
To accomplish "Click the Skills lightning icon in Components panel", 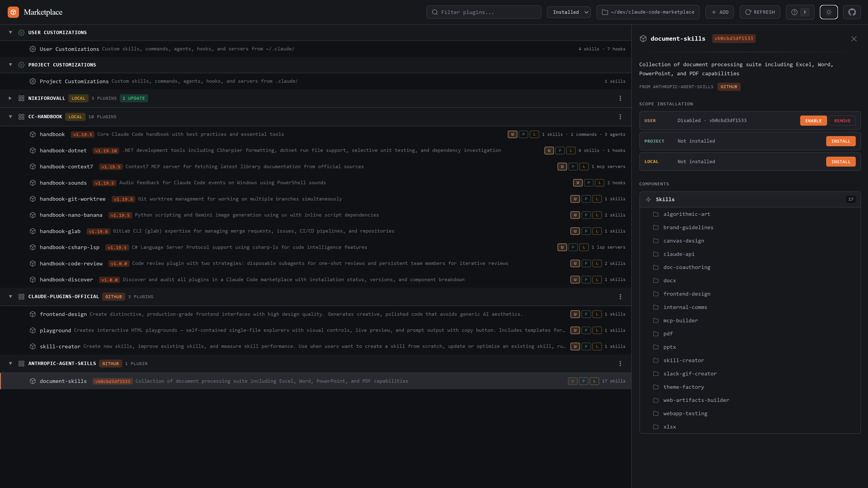I will pyautogui.click(x=648, y=199).
